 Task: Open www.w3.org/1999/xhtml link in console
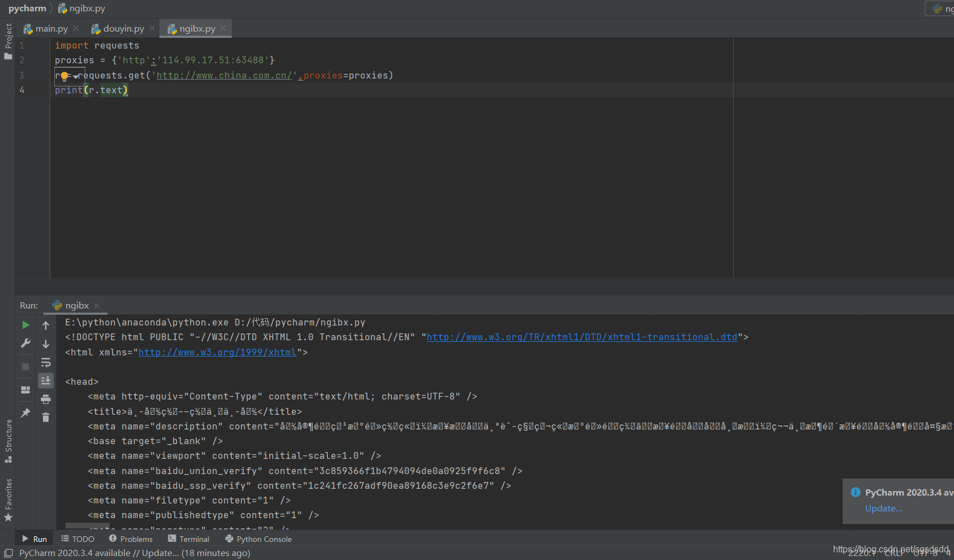[218, 353]
